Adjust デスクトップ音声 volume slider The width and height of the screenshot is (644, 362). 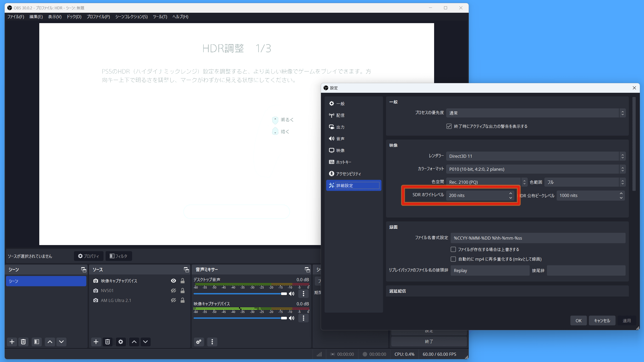point(240,294)
